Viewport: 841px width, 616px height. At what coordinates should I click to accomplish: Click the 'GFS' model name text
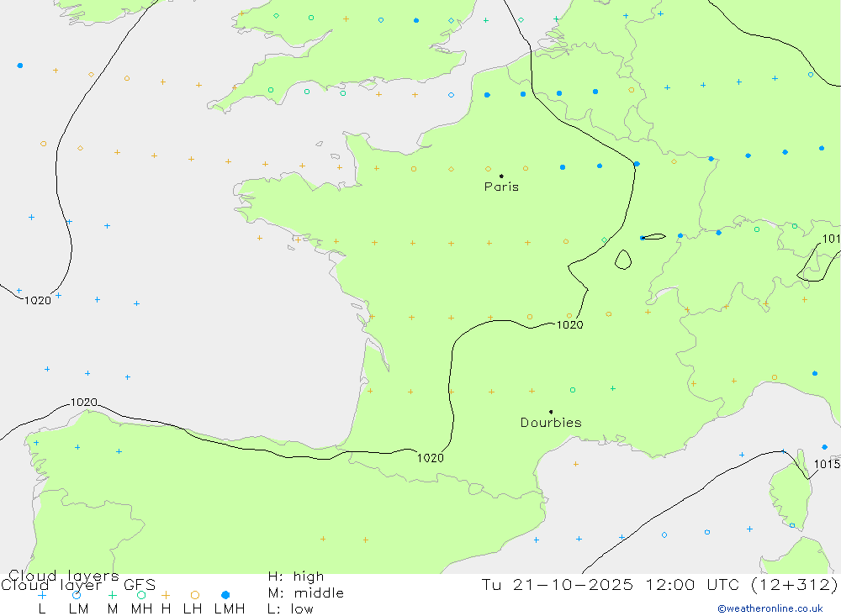(140, 585)
